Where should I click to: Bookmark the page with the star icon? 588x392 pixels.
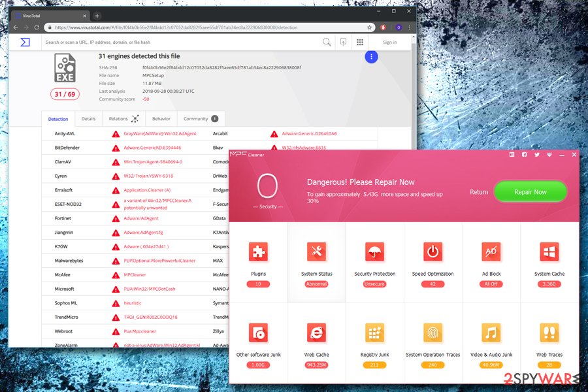[x=369, y=27]
